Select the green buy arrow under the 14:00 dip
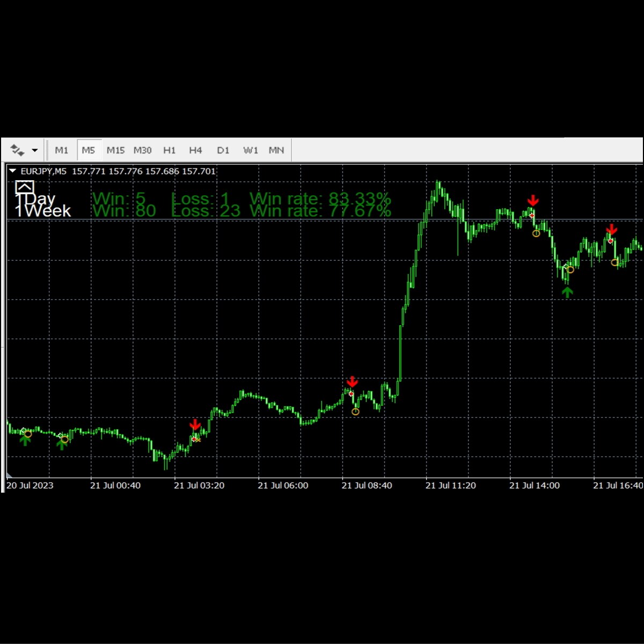The image size is (644, 644). [567, 292]
